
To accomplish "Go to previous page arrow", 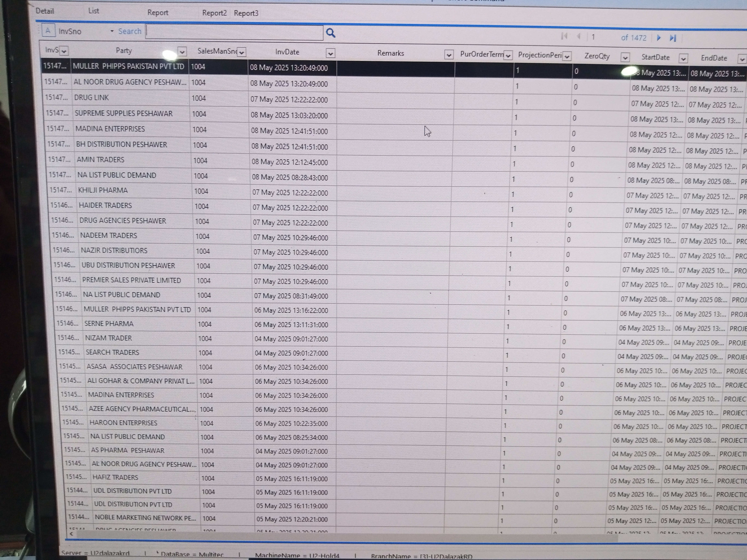I will [578, 36].
